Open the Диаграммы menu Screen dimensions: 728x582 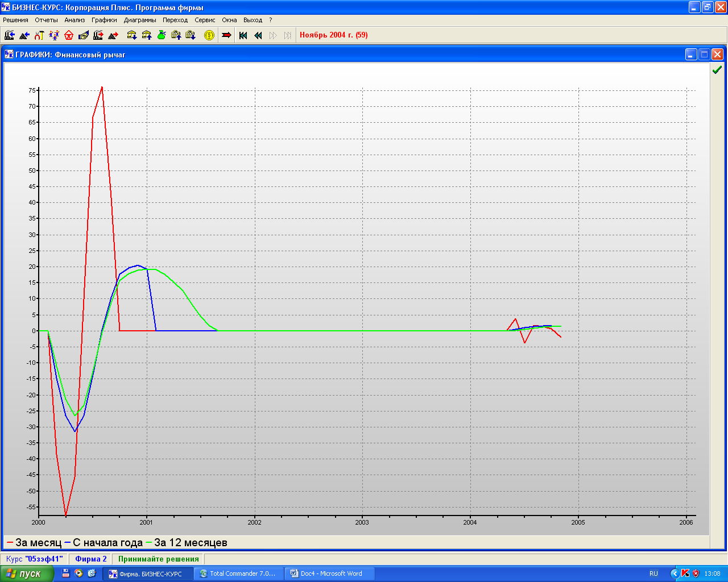point(140,20)
